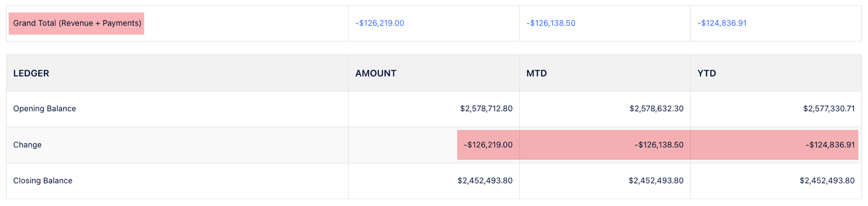This screenshot has height=206, width=868.
Task: Click Opening Balance YTD value $2,577,330.71
Action: [x=828, y=109]
